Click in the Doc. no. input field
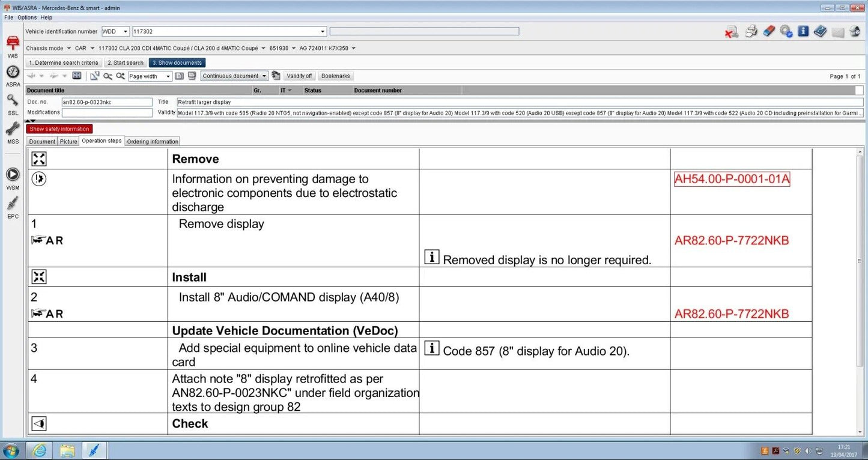The image size is (868, 460). coord(107,102)
